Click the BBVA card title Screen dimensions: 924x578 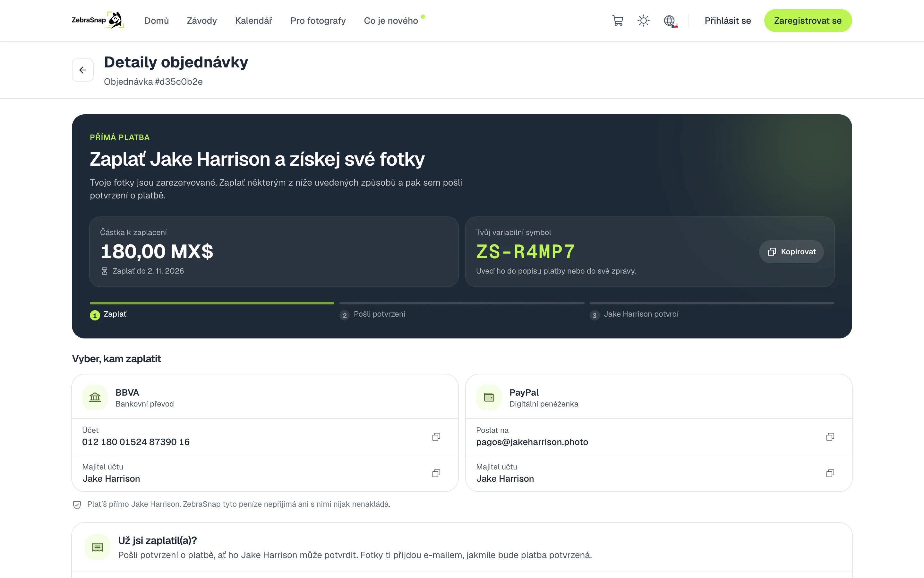pyautogui.click(x=127, y=393)
